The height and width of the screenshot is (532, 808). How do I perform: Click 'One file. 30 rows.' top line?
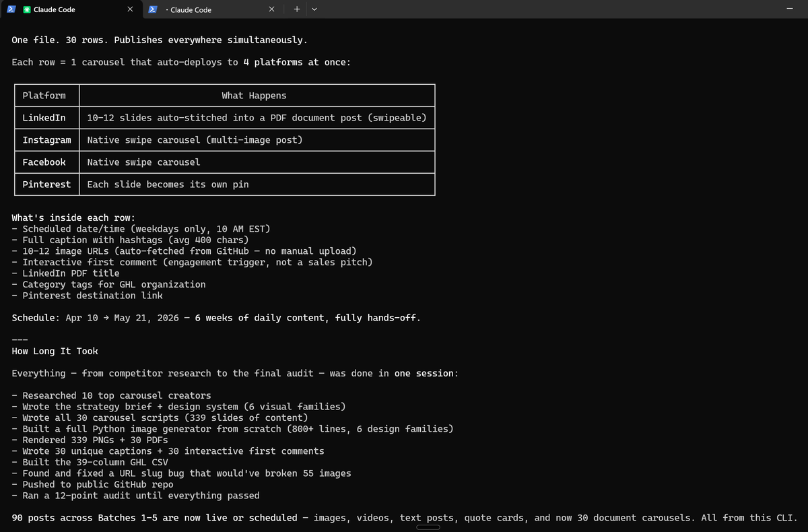160,40
